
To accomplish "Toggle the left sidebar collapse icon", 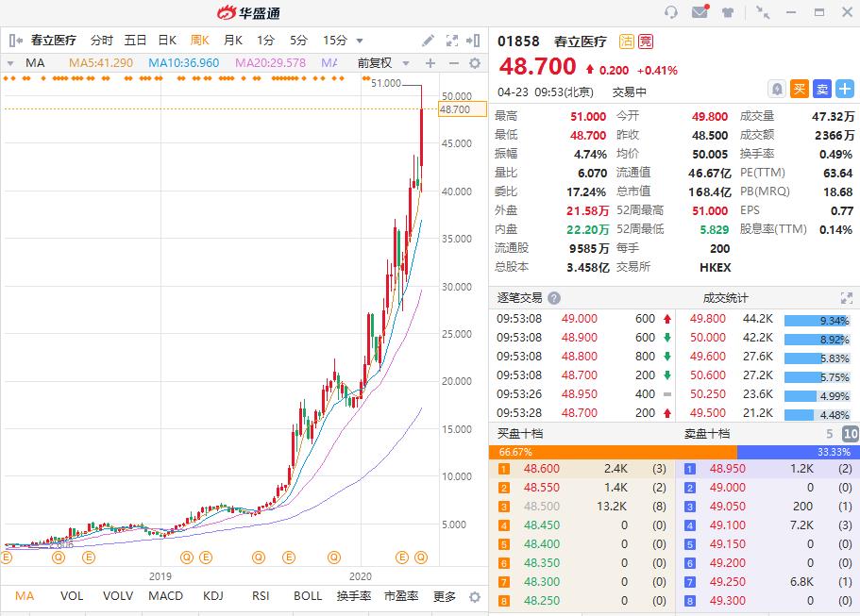I will tap(15, 40).
